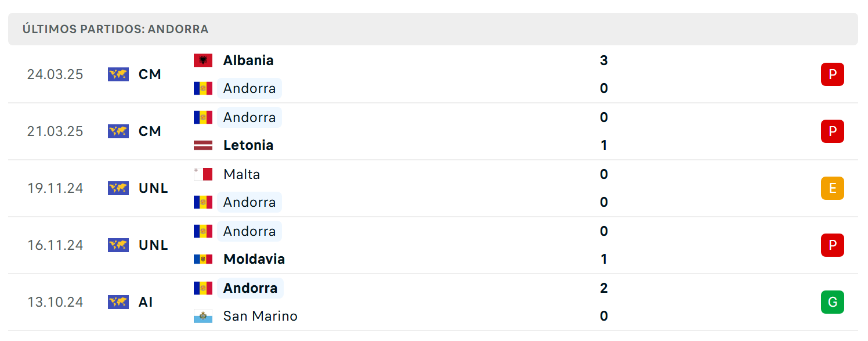Click red P badge for Albania match
Image resolution: width=868 pixels, height=341 pixels.
point(832,74)
